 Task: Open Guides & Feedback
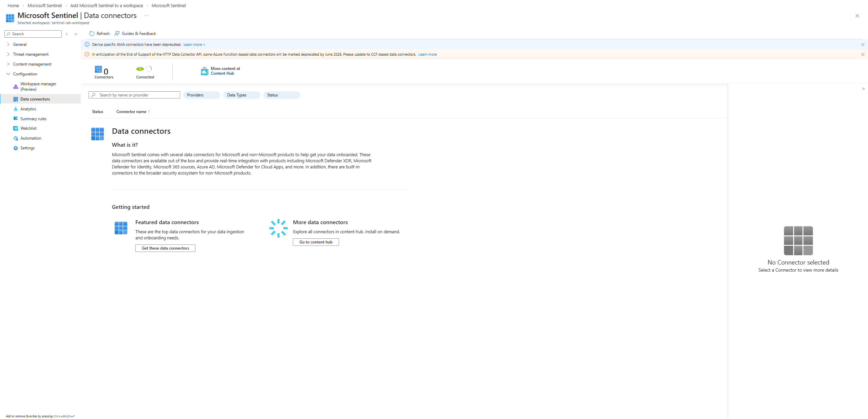pyautogui.click(x=135, y=34)
